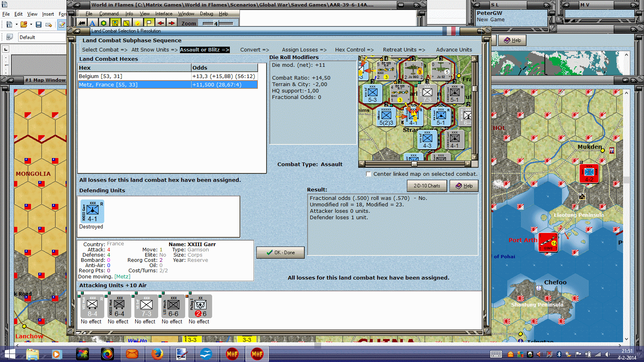Open new document dropdown arrow in editor
The height and width of the screenshot is (362, 644).
pos(17,25)
